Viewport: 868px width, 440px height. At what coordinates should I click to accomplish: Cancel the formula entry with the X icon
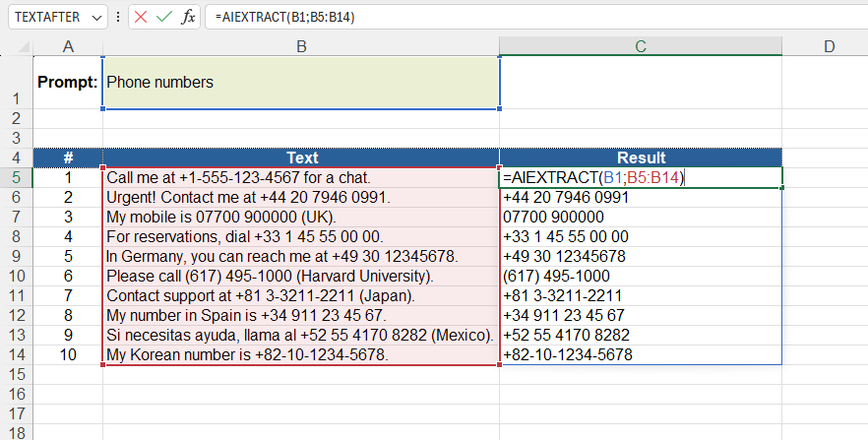pos(142,18)
